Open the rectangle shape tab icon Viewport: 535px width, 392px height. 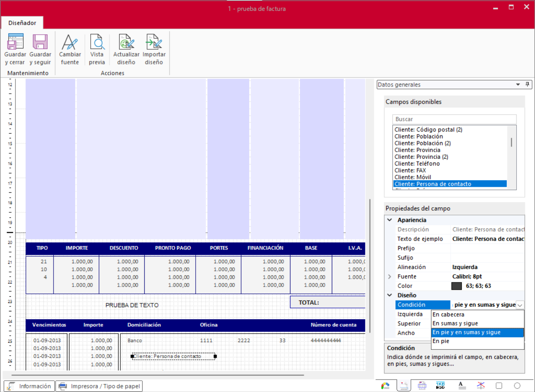coord(499,386)
